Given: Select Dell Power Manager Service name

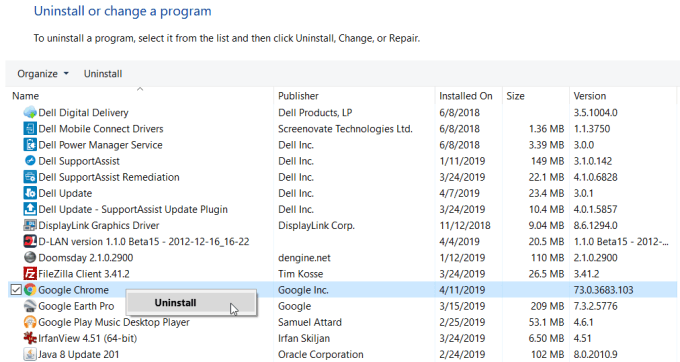Looking at the screenshot, I should [x=101, y=145].
